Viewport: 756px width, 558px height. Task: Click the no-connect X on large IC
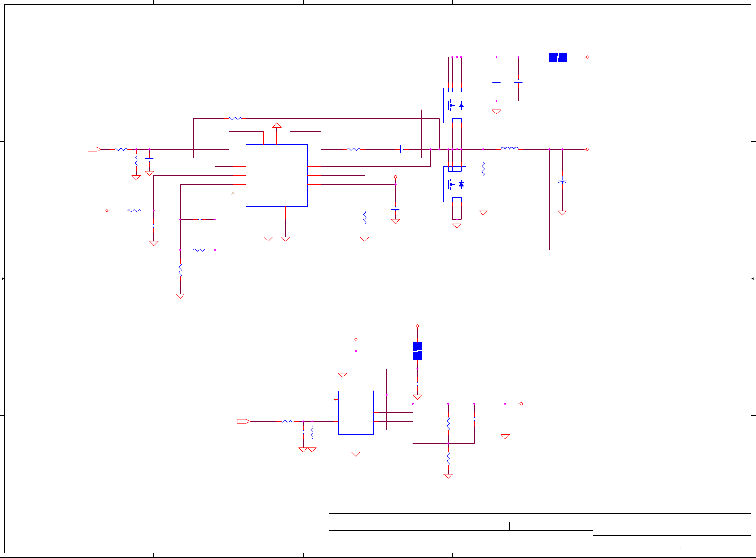pos(233,193)
